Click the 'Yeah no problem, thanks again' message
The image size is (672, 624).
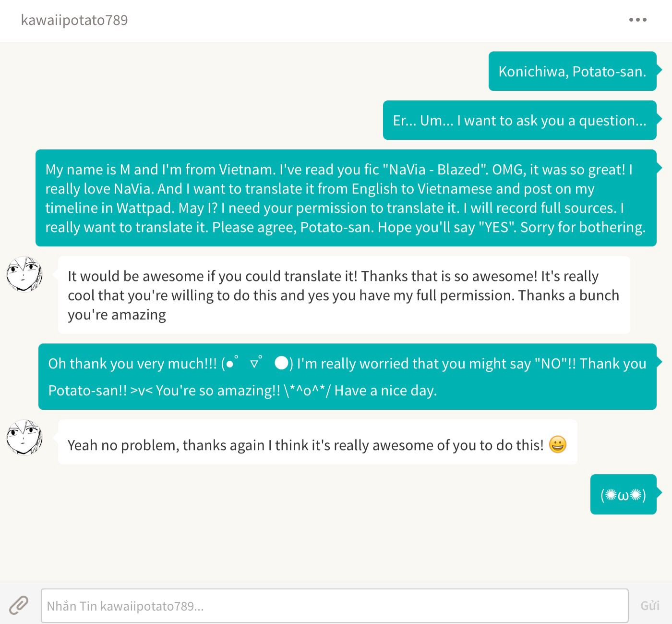click(317, 442)
